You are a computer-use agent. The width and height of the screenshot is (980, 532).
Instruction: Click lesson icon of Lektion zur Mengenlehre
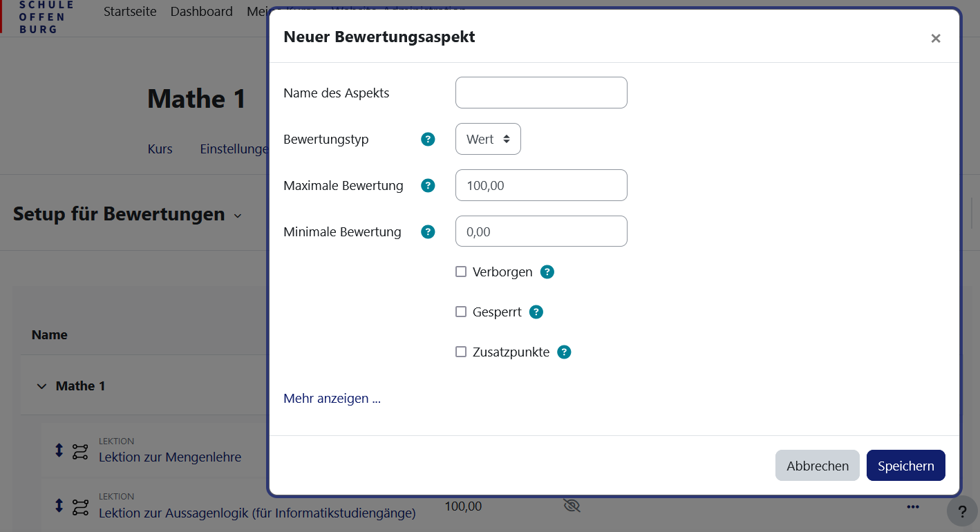pos(80,452)
